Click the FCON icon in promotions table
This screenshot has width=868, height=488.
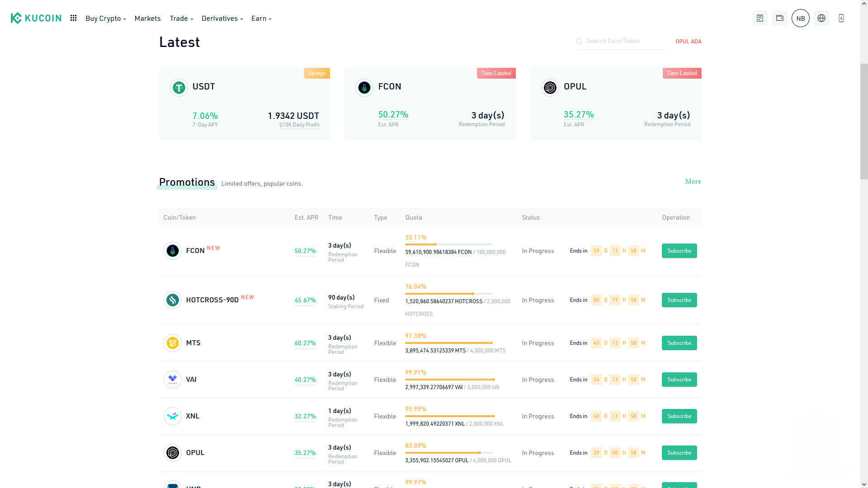(173, 250)
